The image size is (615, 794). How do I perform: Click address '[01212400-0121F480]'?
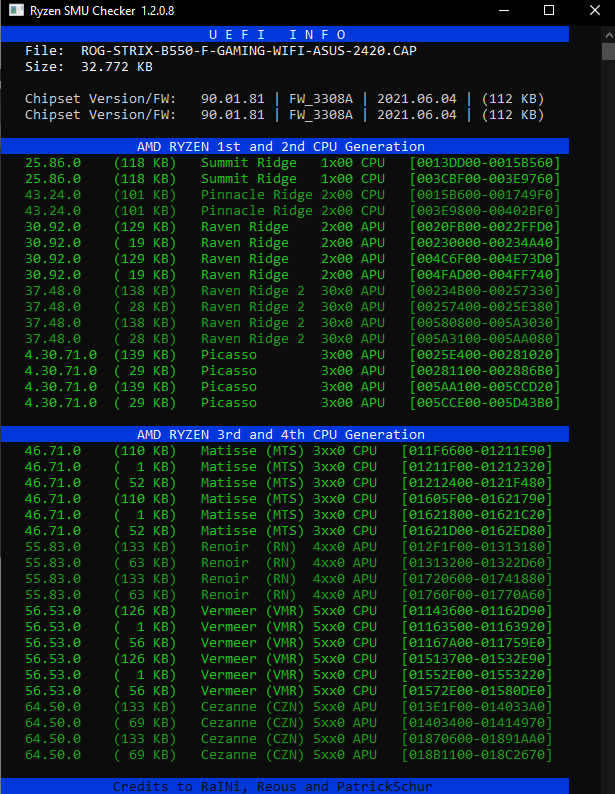point(477,483)
